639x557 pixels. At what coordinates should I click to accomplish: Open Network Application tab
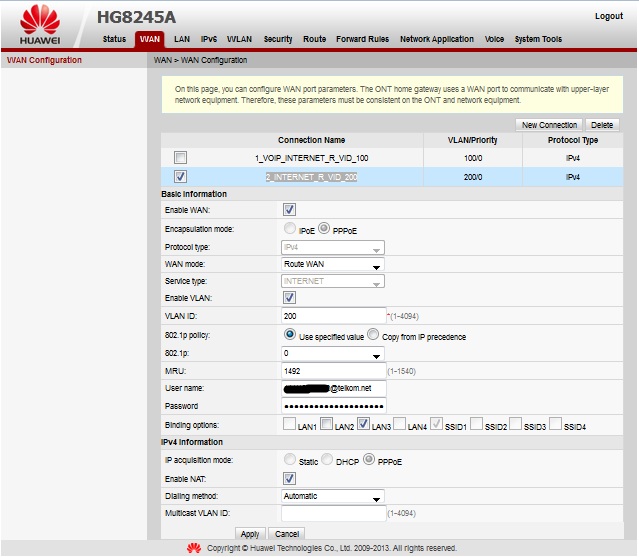(436, 39)
